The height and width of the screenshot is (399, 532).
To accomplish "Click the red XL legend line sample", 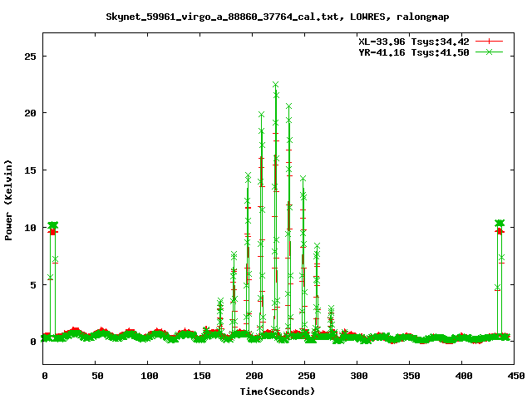I will (x=489, y=42).
